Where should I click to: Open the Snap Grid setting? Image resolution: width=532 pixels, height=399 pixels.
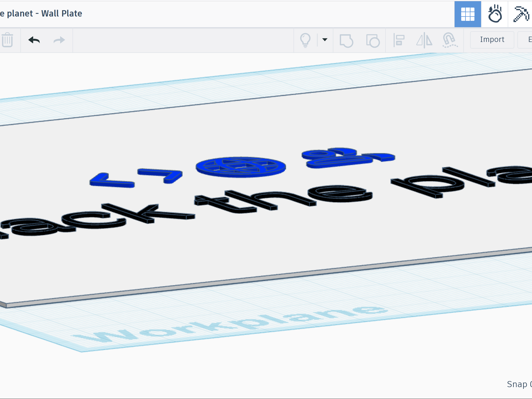[x=519, y=384]
